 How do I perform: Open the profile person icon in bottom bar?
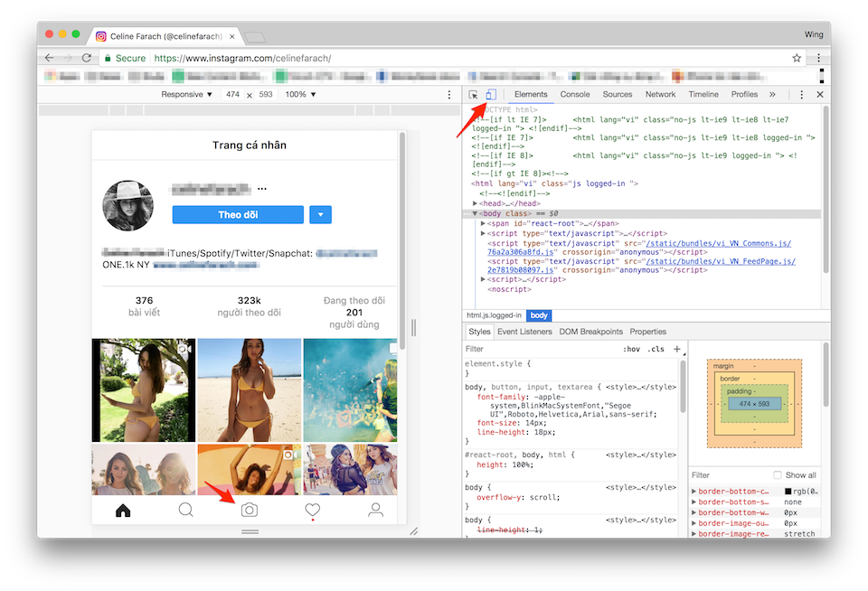pyautogui.click(x=376, y=510)
